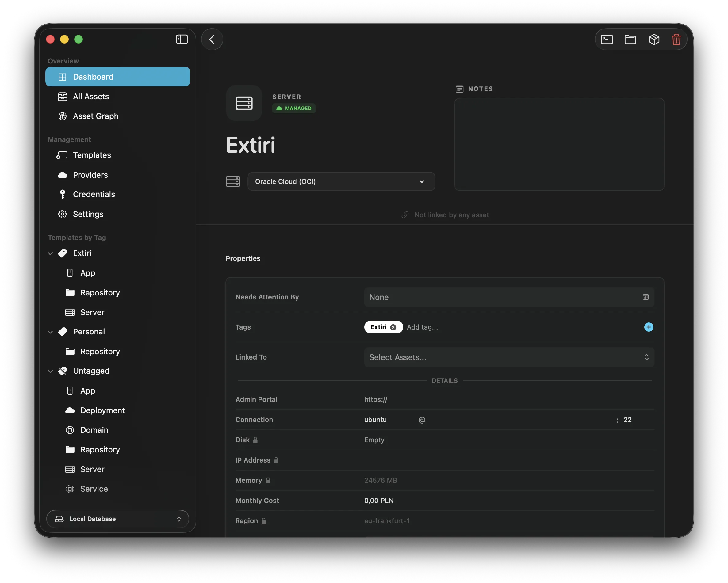Open Providers section
Viewport: 728px width, 583px height.
[x=117, y=175]
